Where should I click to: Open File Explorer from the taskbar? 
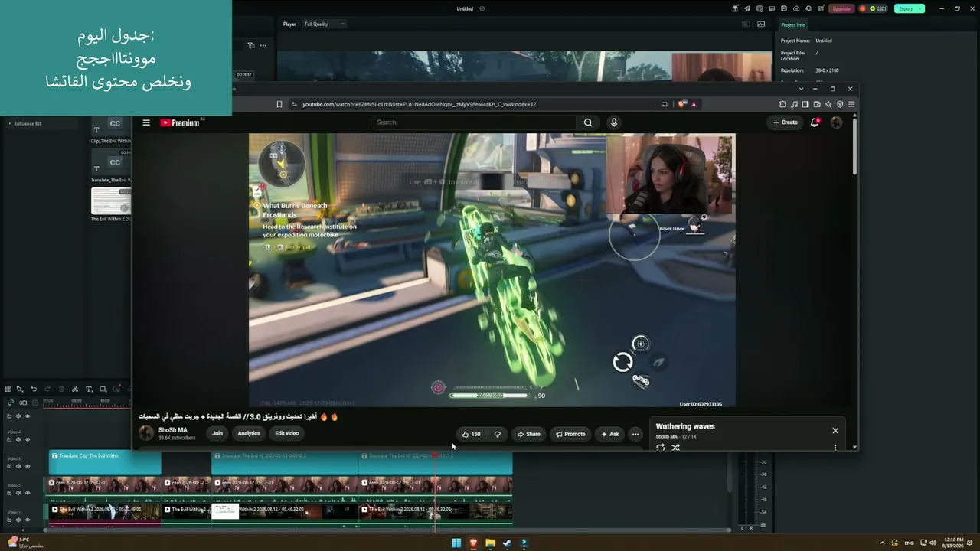coord(490,543)
